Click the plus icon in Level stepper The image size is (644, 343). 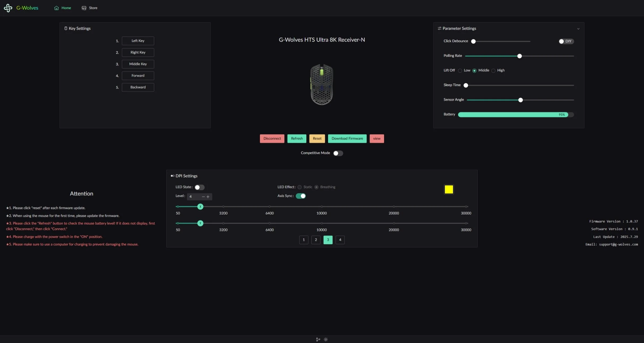click(x=208, y=197)
